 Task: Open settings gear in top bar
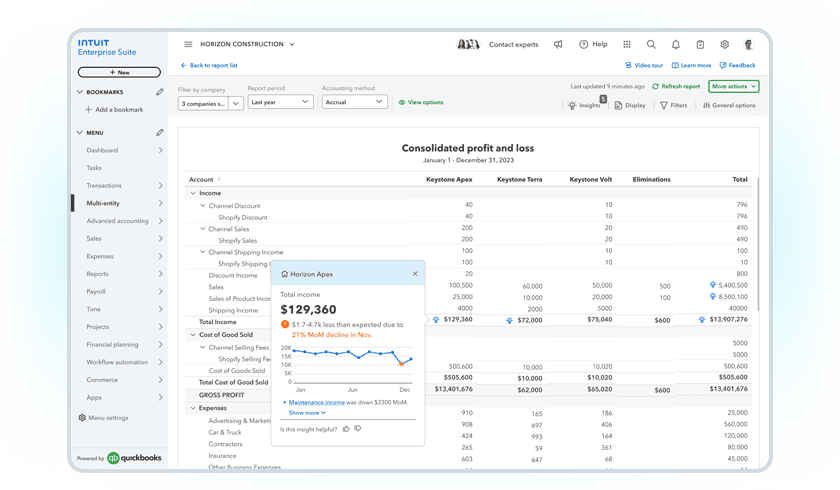point(724,44)
